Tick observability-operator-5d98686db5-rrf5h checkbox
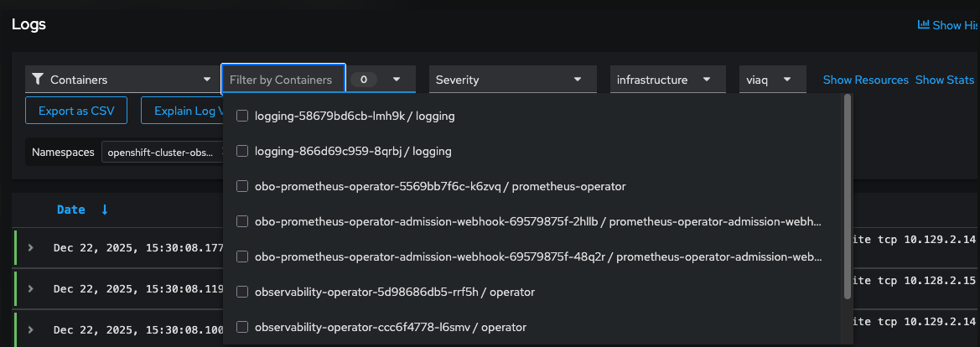 pyautogui.click(x=242, y=292)
